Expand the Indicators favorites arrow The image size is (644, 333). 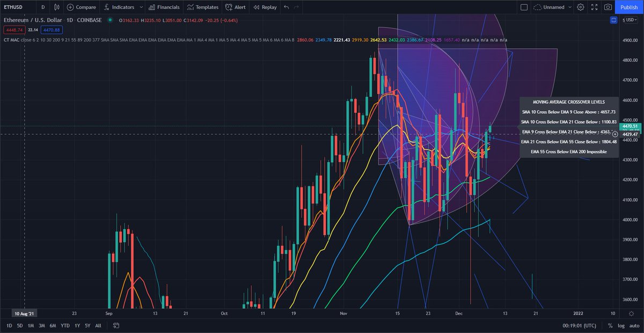point(141,7)
